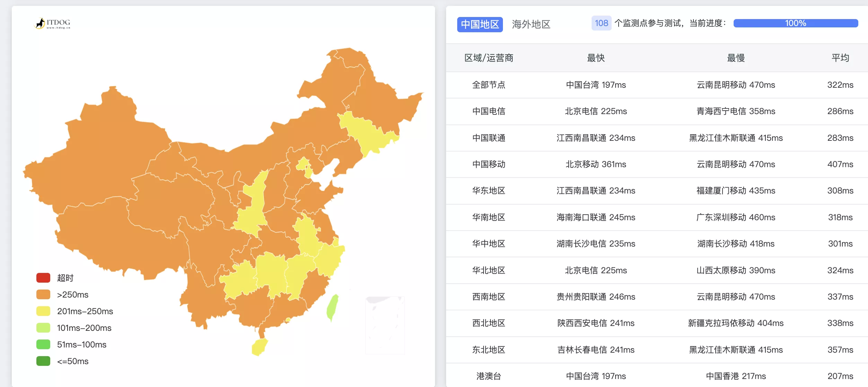Sort by the 最快 column header

[596, 58]
